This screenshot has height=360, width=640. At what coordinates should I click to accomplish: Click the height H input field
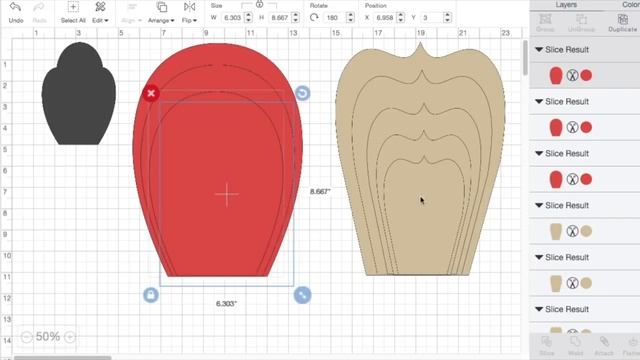[280, 18]
